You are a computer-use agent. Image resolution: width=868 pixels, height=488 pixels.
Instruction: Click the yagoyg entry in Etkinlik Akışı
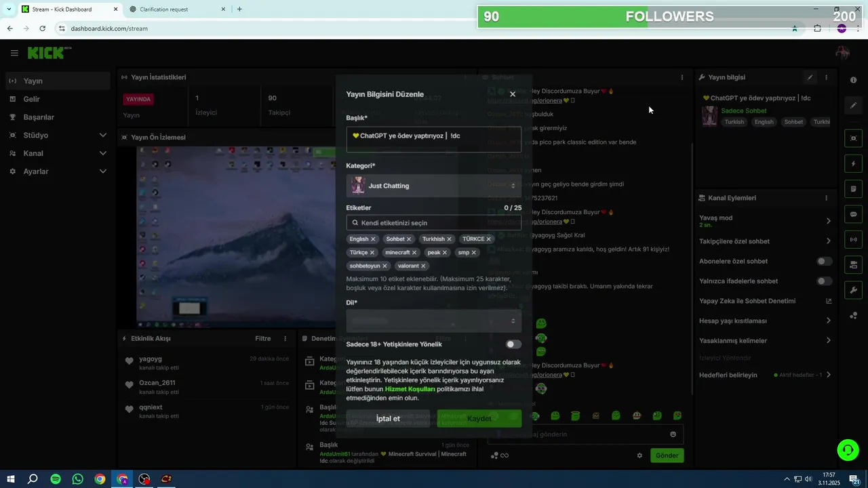(x=207, y=363)
